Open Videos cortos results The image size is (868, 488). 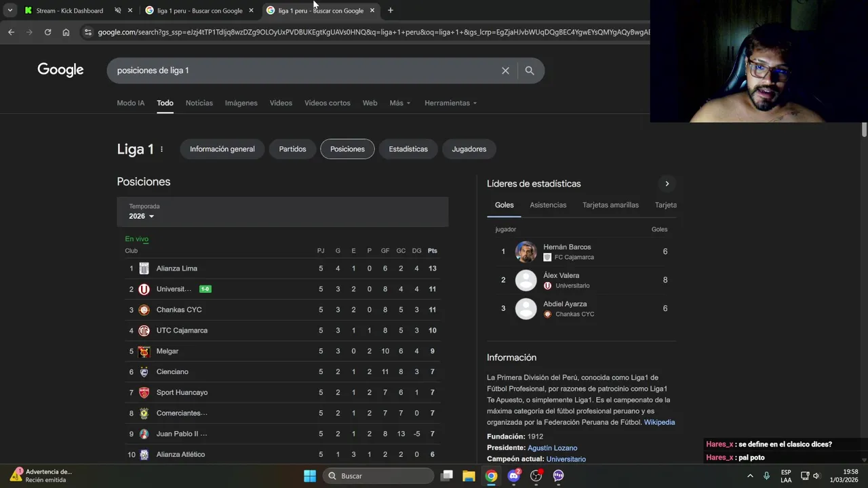(328, 103)
